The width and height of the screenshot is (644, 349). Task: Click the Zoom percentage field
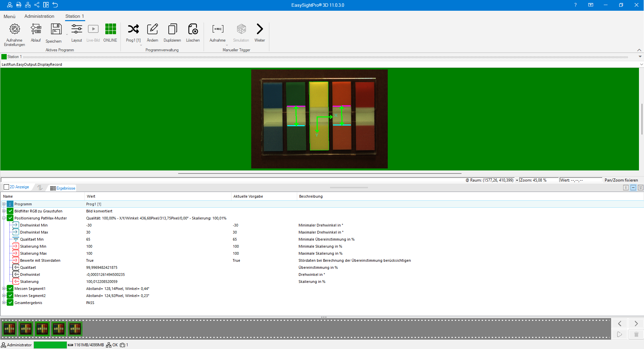538,180
